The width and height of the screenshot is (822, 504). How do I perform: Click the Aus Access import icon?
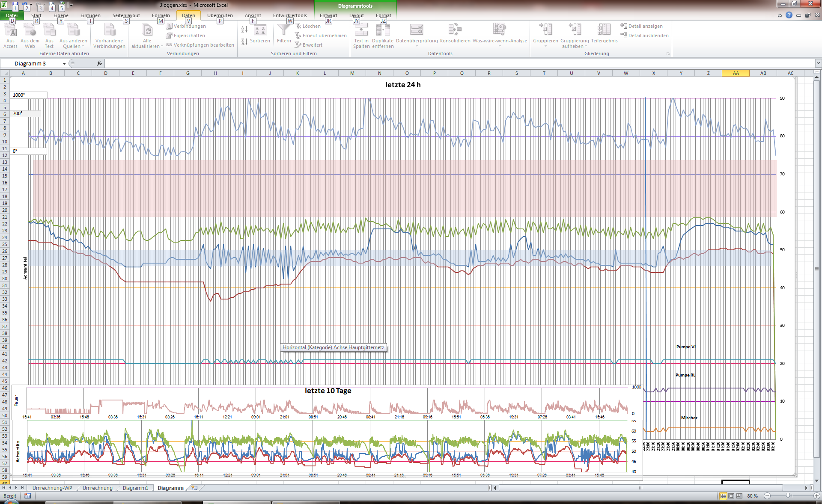pyautogui.click(x=11, y=30)
